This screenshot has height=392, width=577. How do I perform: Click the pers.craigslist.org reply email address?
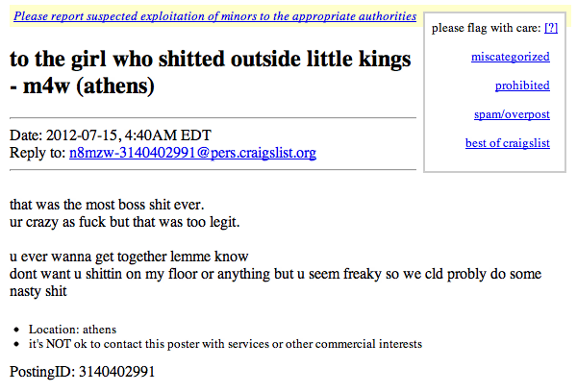pos(192,153)
